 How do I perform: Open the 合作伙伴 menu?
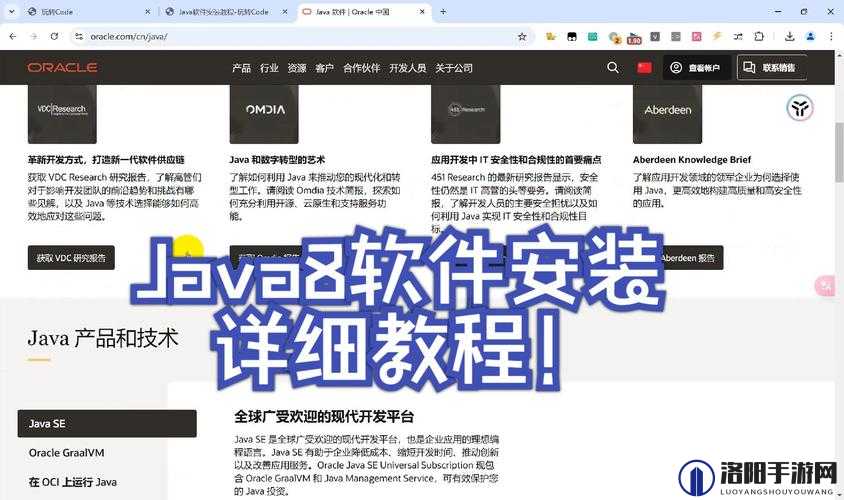click(x=362, y=68)
